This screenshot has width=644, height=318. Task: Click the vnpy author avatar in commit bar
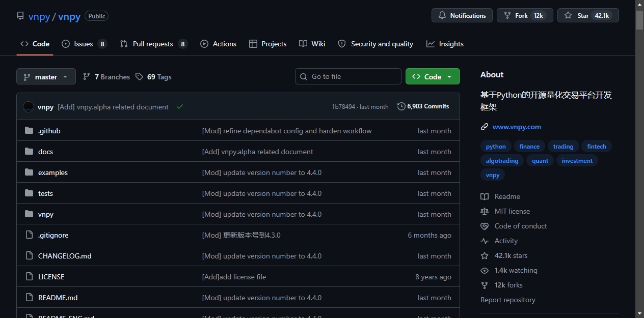click(x=29, y=107)
